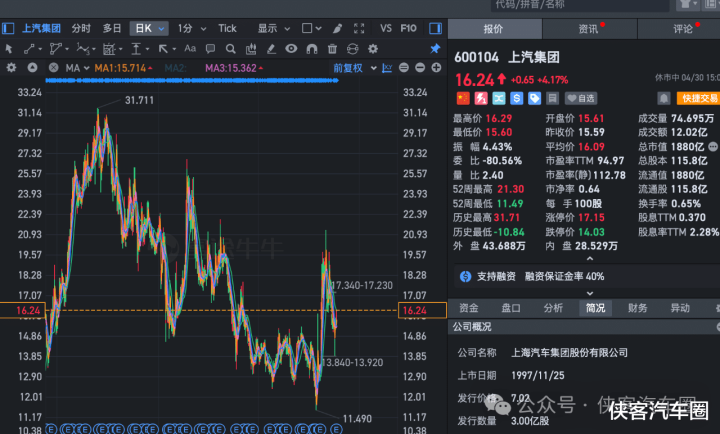The image size is (720, 434).
Task: Click the 代码/拼音/名称 search field
Action: [580, 5]
